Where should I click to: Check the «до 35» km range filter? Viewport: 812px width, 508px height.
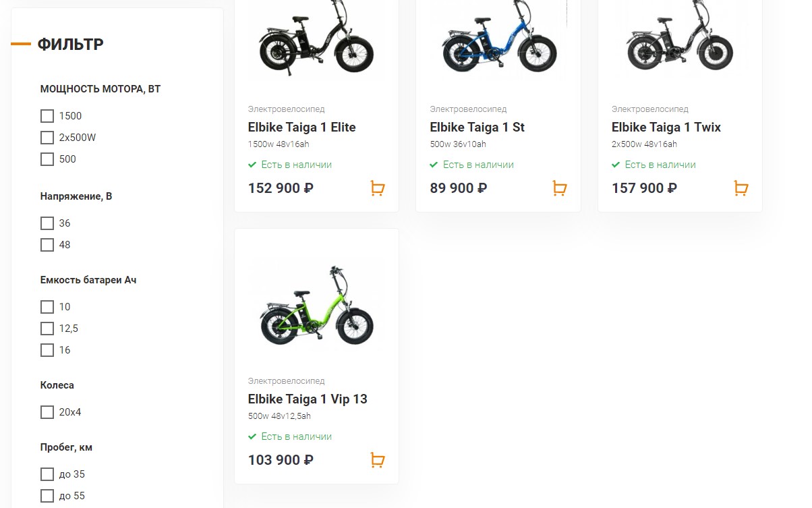point(47,474)
